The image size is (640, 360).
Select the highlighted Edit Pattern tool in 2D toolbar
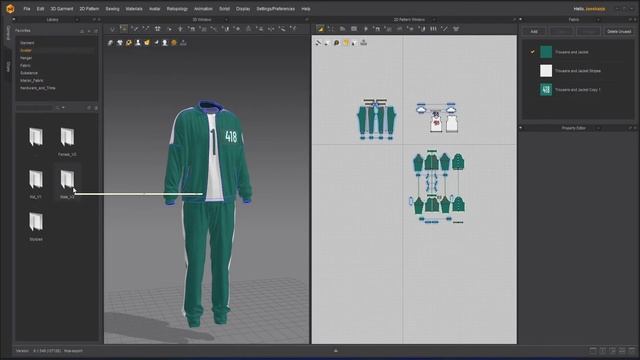pos(320,29)
